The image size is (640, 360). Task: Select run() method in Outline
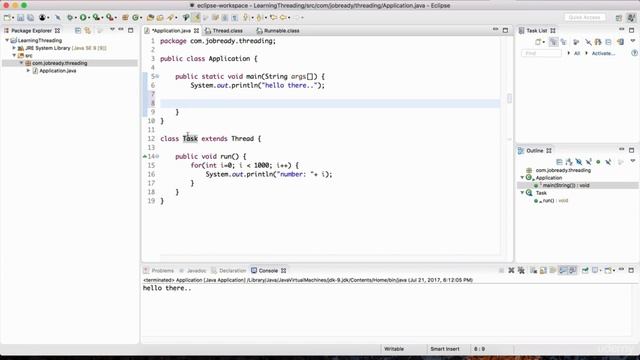tap(555, 200)
